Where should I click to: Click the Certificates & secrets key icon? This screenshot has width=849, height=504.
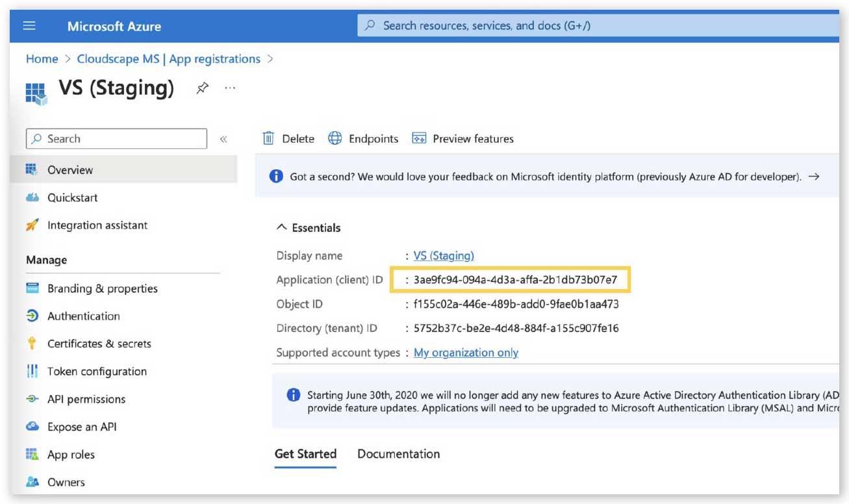point(32,344)
